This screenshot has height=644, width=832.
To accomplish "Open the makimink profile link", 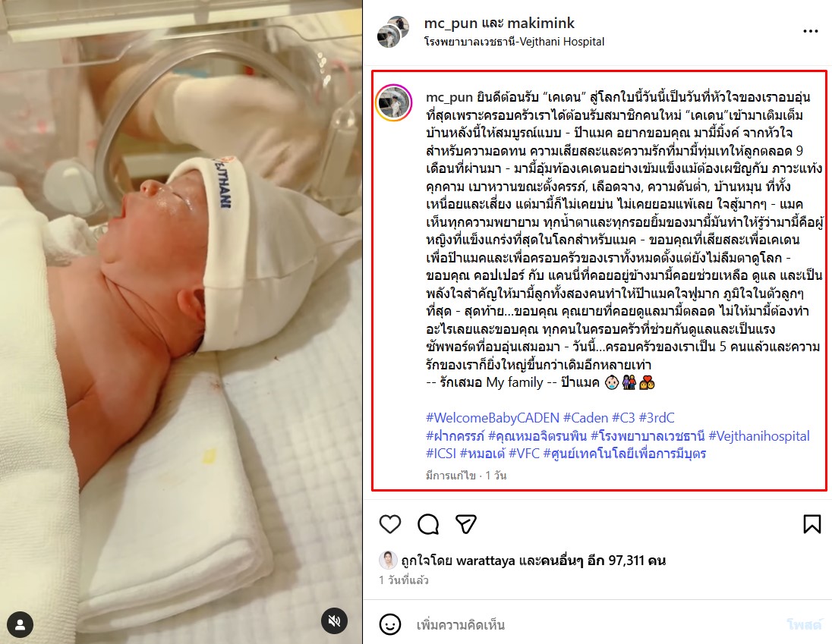I will [x=540, y=24].
